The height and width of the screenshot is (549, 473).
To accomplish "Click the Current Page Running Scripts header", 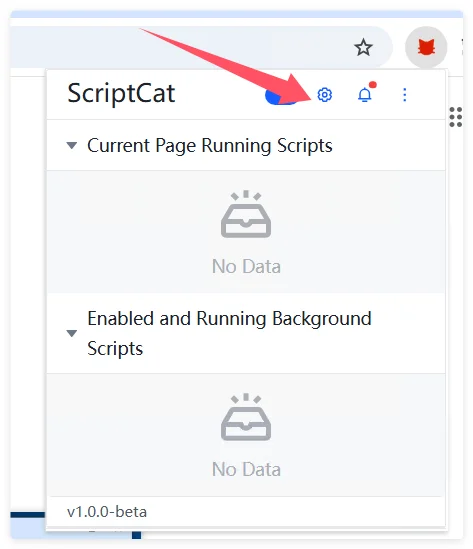I will click(x=246, y=145).
